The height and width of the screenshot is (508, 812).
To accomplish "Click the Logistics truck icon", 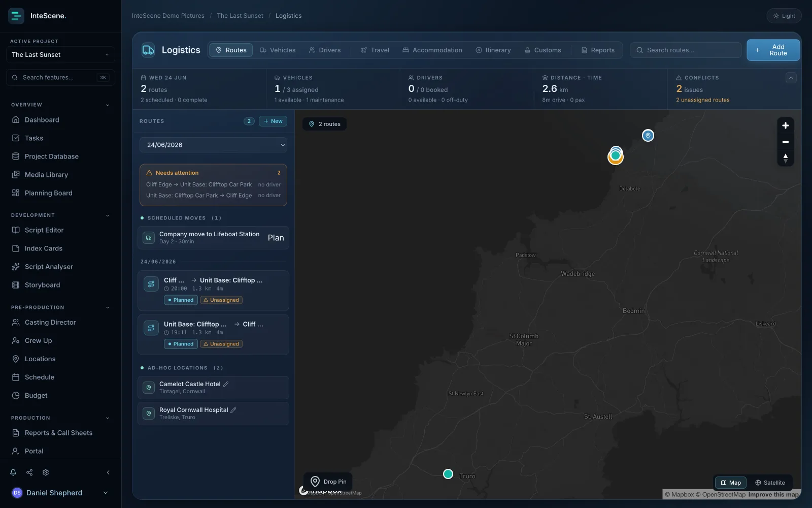I will [x=148, y=50].
